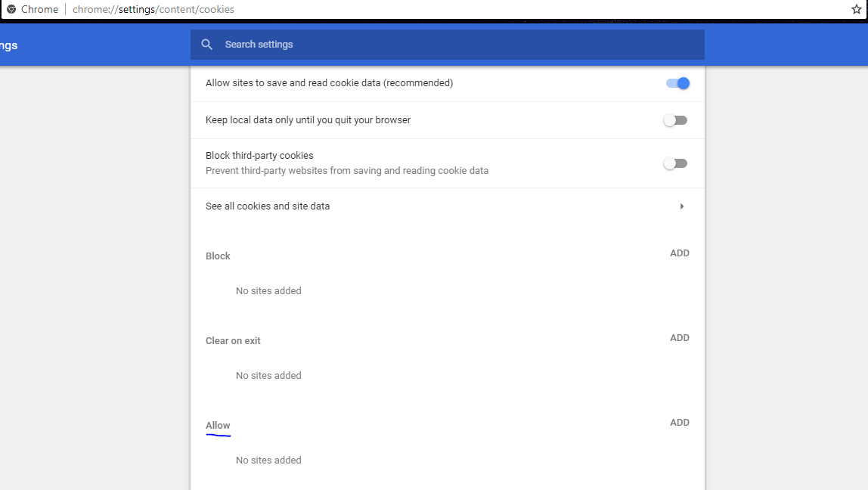This screenshot has width=868, height=490.
Task: Click the Settings title in blue header
Action: click(x=9, y=45)
